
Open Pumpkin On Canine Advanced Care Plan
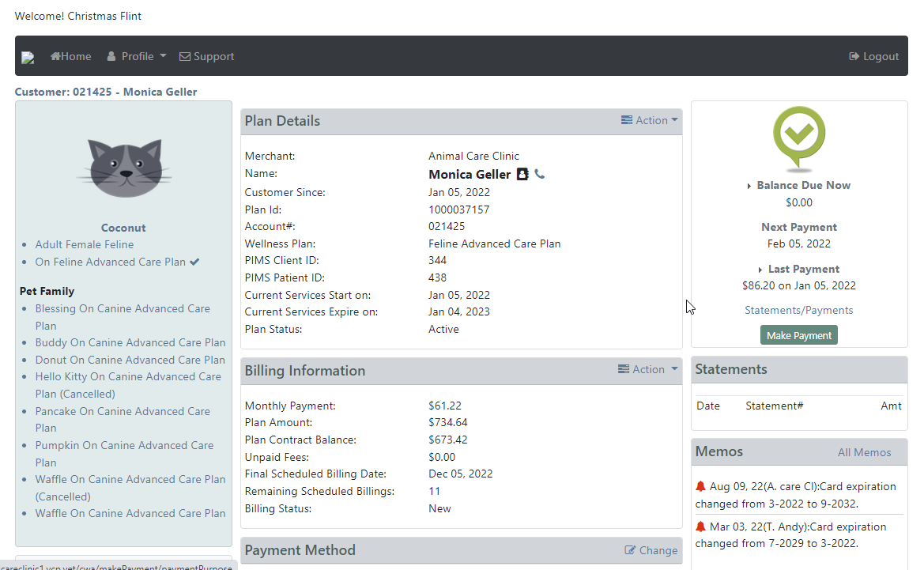tap(124, 454)
